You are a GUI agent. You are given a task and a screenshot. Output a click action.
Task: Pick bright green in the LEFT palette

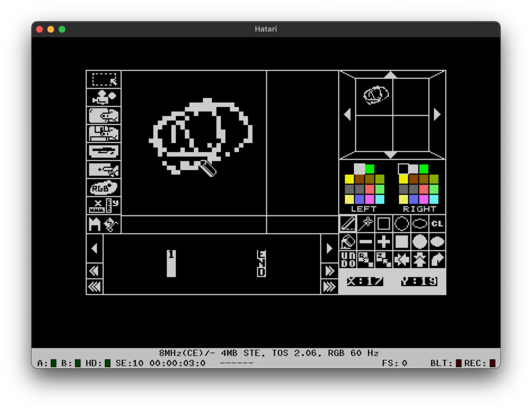coord(370,169)
